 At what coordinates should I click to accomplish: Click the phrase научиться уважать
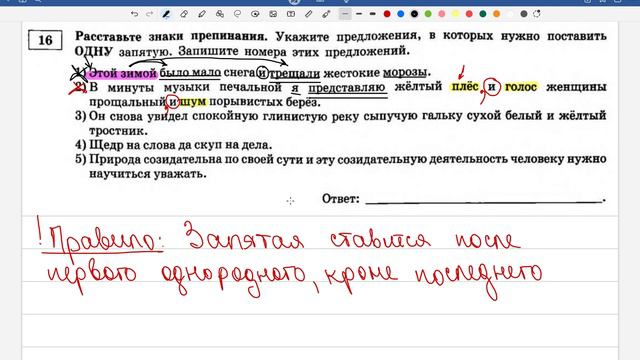pyautogui.click(x=148, y=174)
